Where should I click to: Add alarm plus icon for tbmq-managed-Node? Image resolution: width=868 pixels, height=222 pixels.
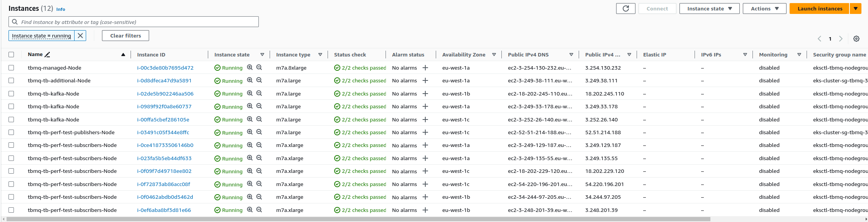click(425, 68)
